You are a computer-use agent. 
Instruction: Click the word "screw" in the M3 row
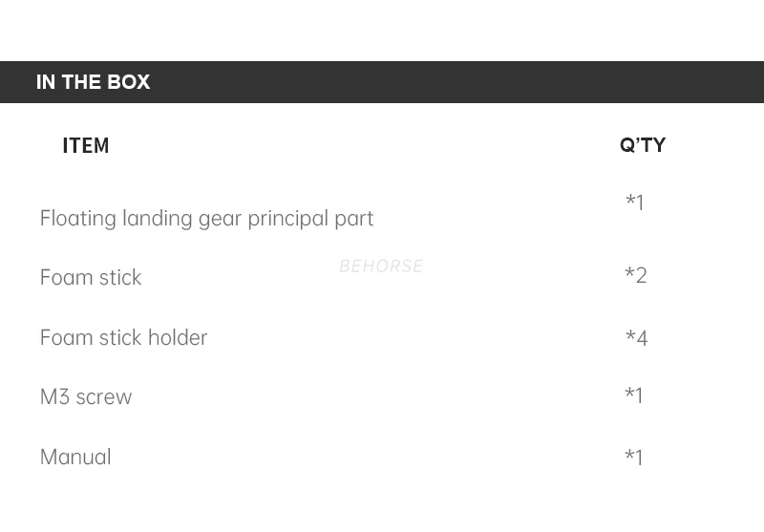coord(103,397)
